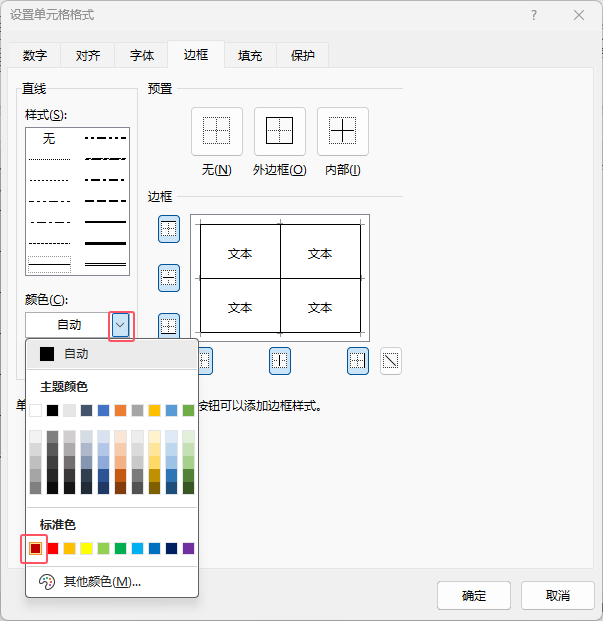Toggle the bottom border button
The image size is (603, 621).
click(x=169, y=326)
